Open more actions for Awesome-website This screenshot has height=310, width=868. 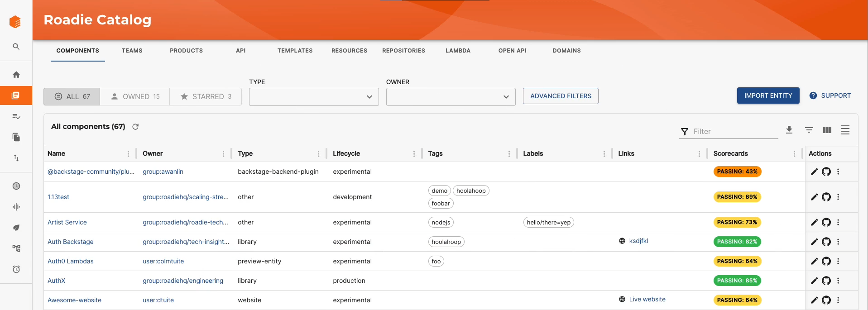838,300
